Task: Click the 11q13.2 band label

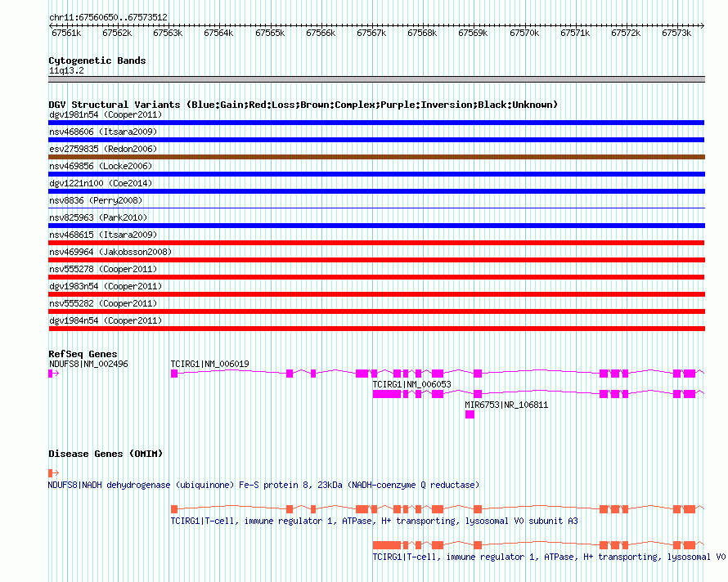Action: pos(66,70)
